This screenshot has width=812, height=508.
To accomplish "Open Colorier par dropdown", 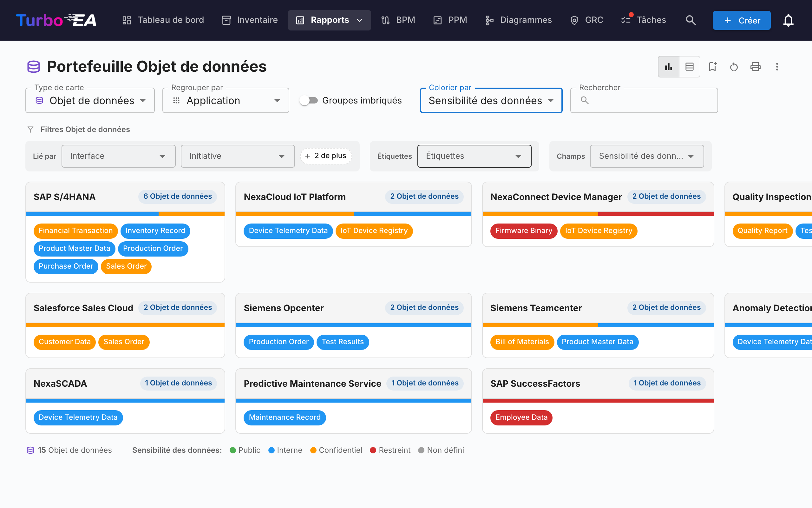I will point(491,100).
